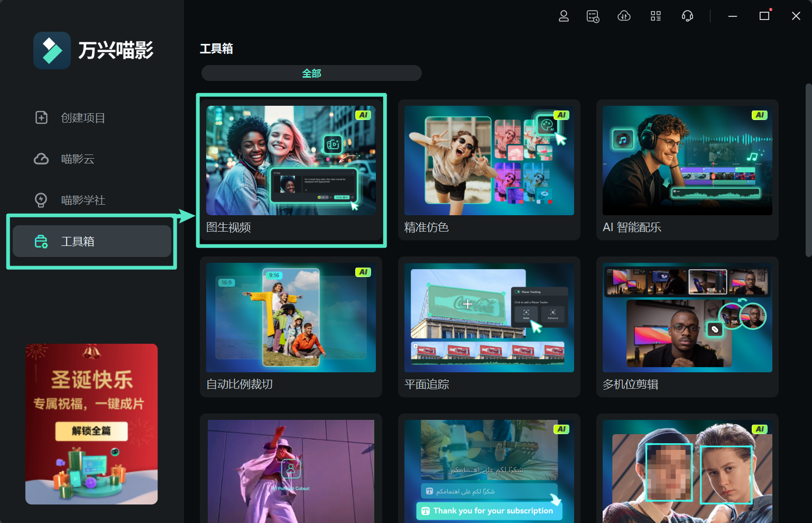
Task: Click the 平面追踪 label text
Action: pyautogui.click(x=427, y=384)
